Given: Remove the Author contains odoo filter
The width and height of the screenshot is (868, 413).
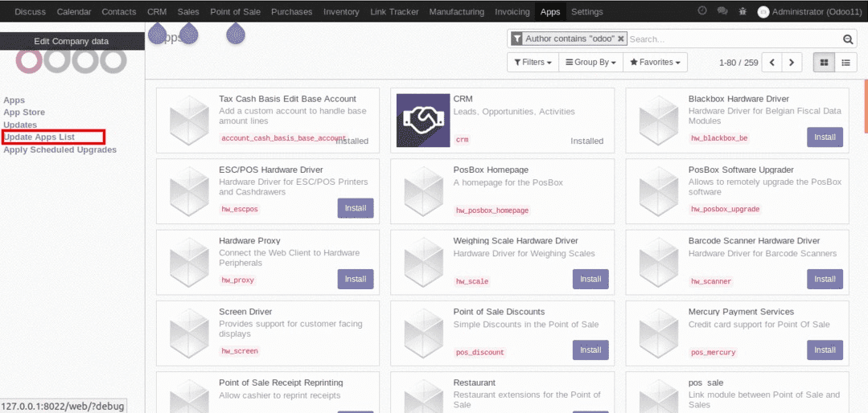Looking at the screenshot, I should click(620, 39).
